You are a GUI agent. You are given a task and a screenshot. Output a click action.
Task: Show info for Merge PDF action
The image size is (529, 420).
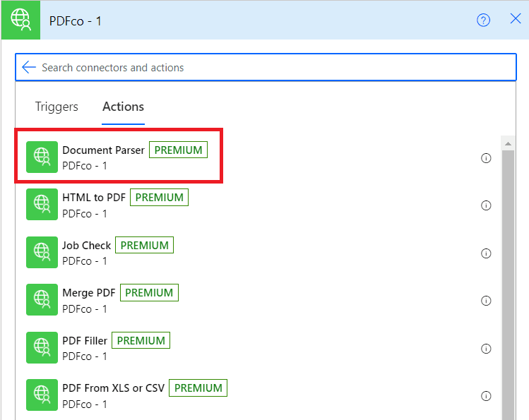[x=486, y=301]
